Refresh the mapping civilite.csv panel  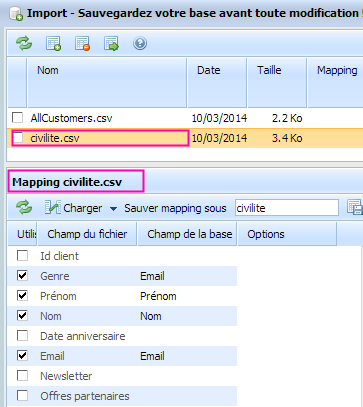click(24, 208)
